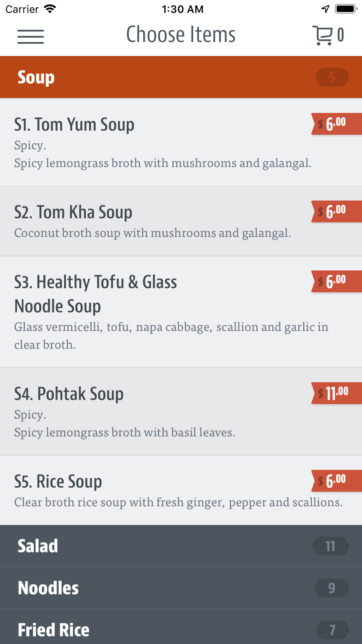
Task: Tap the Tom Yum Soup $6.00 price tag
Action: tap(337, 124)
